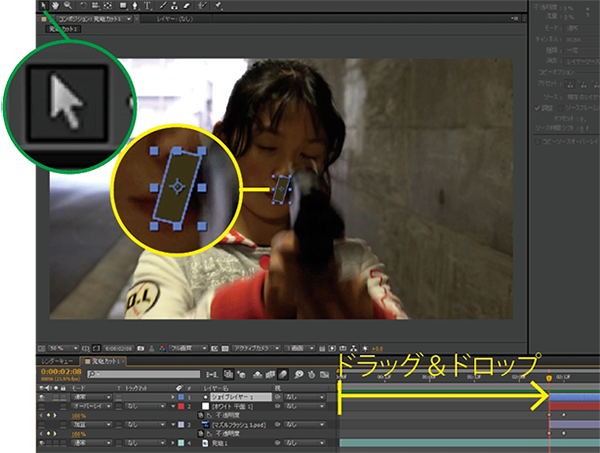This screenshot has height=453, width=600.
Task: Click the current time indicator marker
Action: click(549, 378)
